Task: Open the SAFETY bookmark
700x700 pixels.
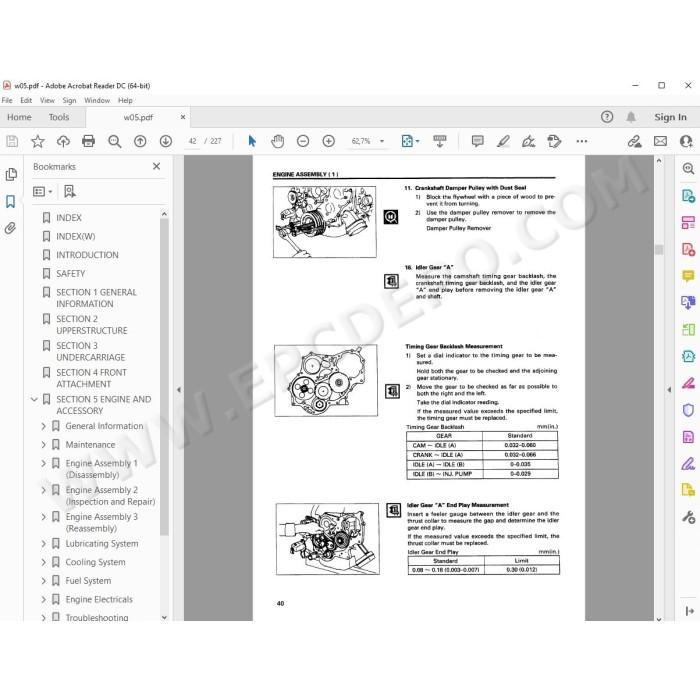Action: point(71,274)
